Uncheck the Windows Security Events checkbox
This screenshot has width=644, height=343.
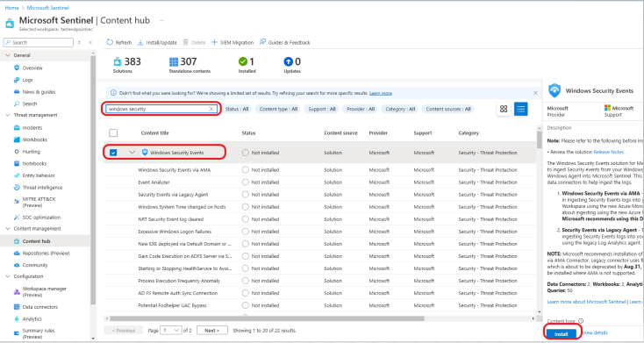(113, 153)
